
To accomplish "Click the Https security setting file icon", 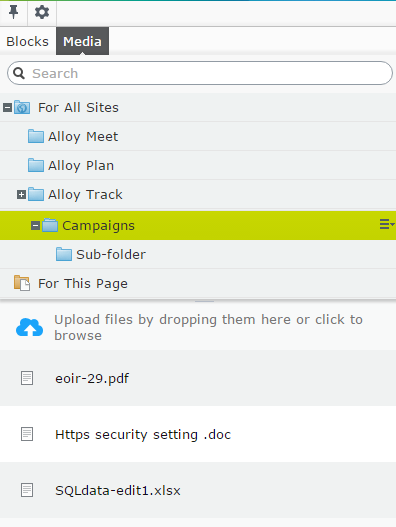I will [x=27, y=434].
